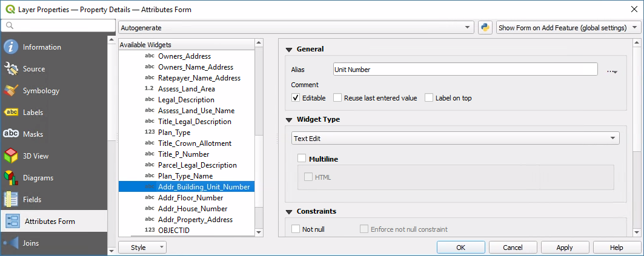Click the Alias text field
This screenshot has width=644, height=256.
click(465, 70)
